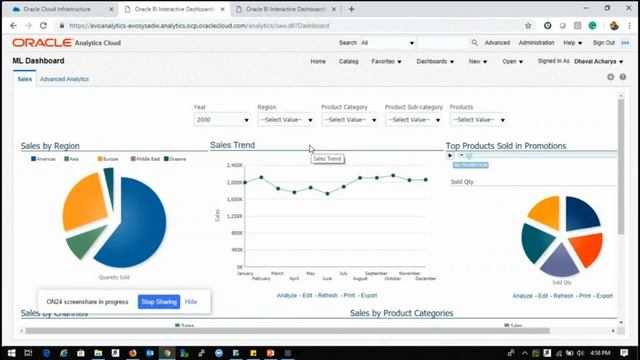Image resolution: width=640 pixels, height=360 pixels.
Task: Click the dashboard help question mark icon
Action: (623, 77)
